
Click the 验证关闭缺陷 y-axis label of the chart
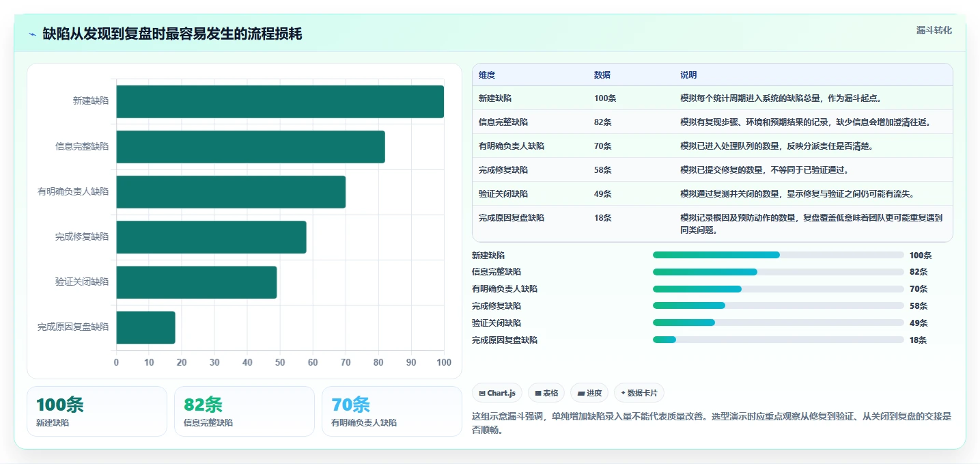pos(82,282)
